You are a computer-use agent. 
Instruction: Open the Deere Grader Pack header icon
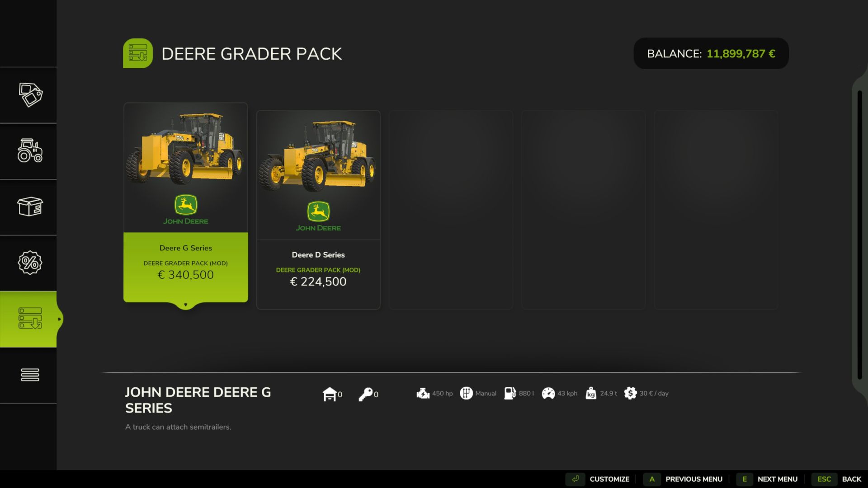click(138, 53)
